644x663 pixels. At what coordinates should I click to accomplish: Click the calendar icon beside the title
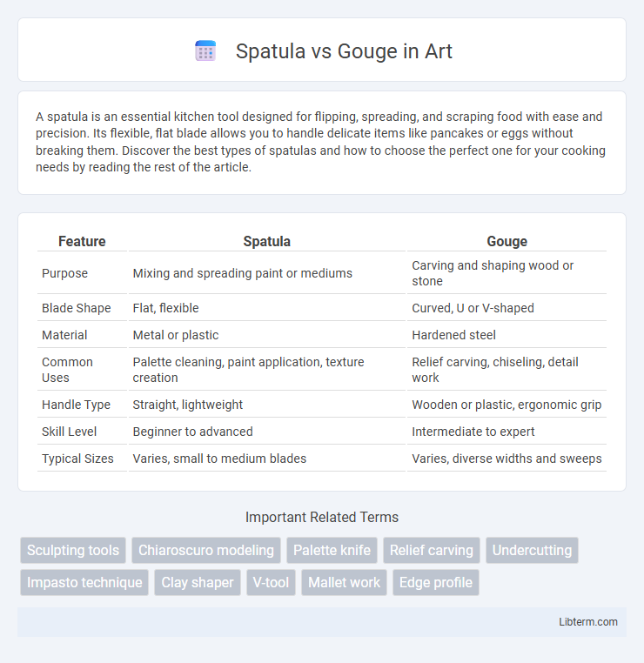(205, 51)
